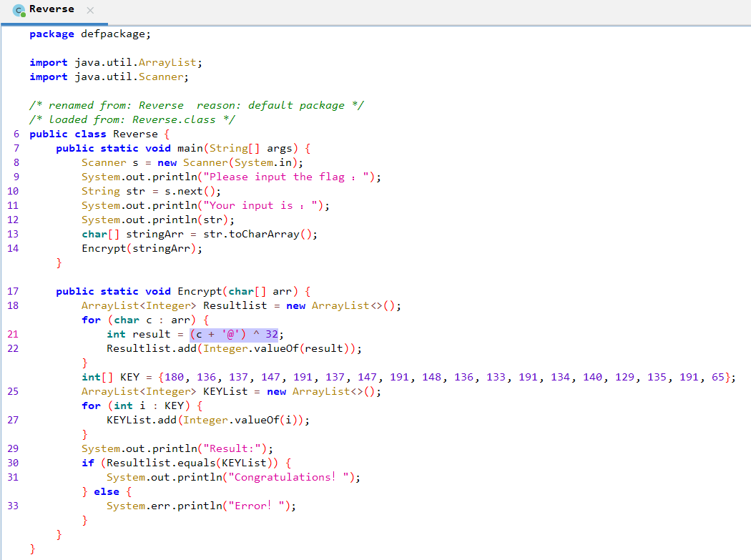The image size is (751, 560).
Task: Click value 180 in KEY array
Action: pyautogui.click(x=175, y=377)
